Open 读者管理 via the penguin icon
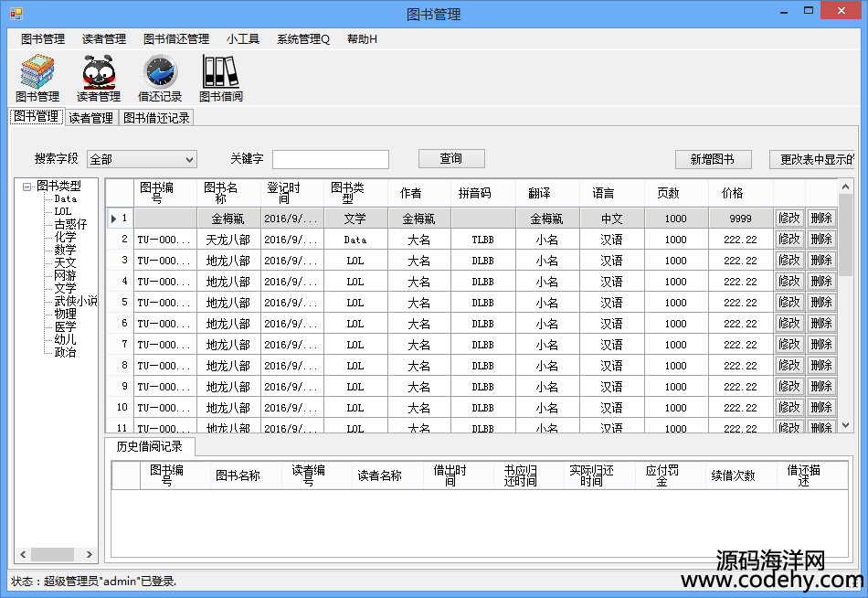868x598 pixels. (98, 72)
